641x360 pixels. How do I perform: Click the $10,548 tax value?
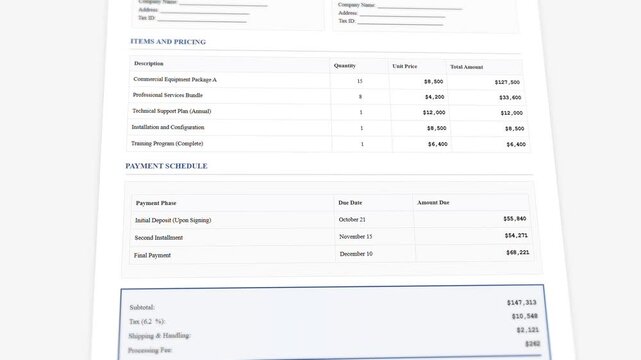[525, 317]
